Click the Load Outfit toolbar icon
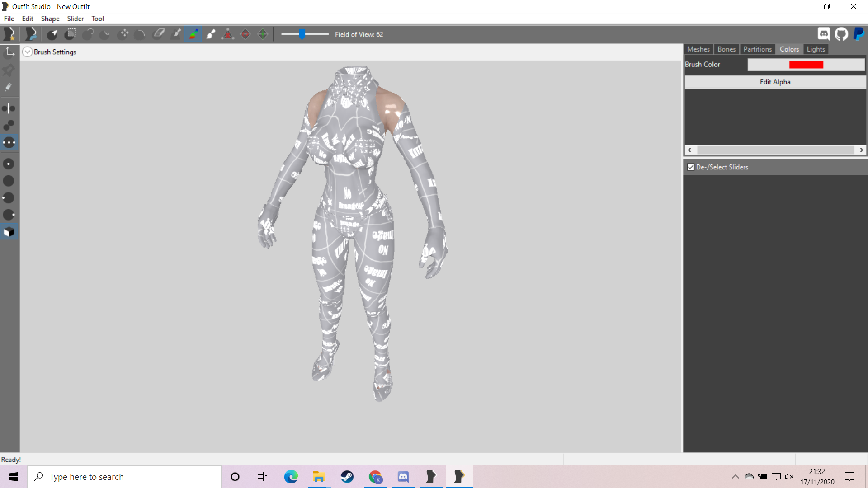The image size is (868, 488). tap(31, 34)
